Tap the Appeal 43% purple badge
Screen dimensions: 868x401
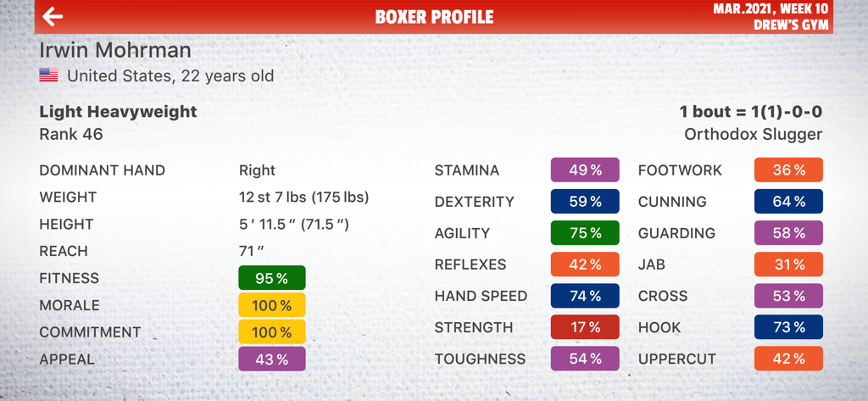(x=271, y=359)
